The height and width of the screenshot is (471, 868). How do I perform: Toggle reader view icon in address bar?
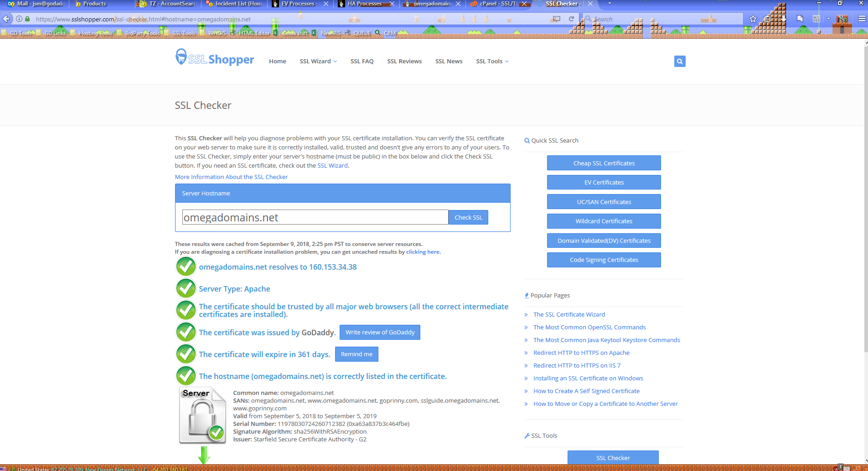click(x=556, y=19)
